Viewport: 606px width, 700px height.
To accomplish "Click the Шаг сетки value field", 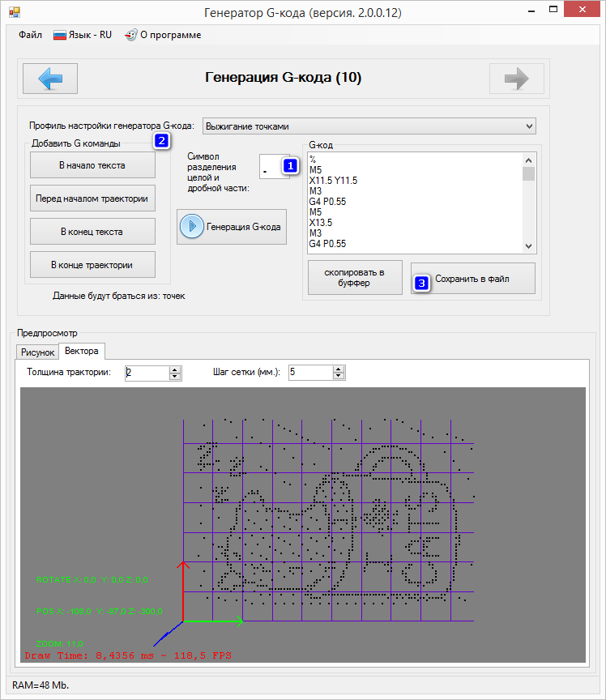I will (x=311, y=373).
